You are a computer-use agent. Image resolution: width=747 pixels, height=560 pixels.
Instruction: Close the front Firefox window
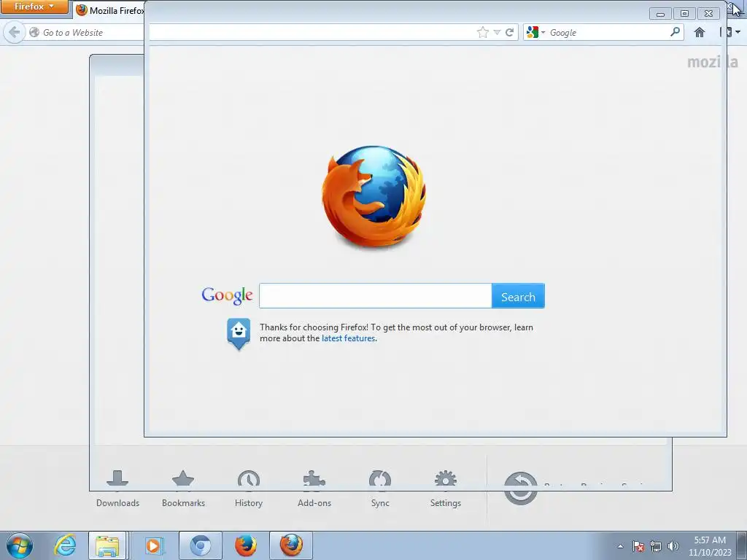(709, 13)
